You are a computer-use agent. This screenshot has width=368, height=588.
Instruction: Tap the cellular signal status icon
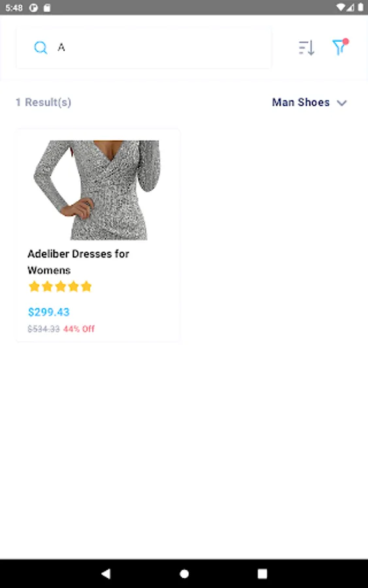tap(350, 7)
